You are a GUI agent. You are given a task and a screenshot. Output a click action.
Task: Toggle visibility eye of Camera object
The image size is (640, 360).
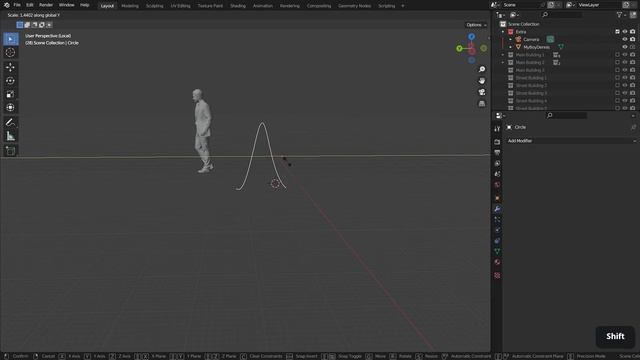pos(625,40)
